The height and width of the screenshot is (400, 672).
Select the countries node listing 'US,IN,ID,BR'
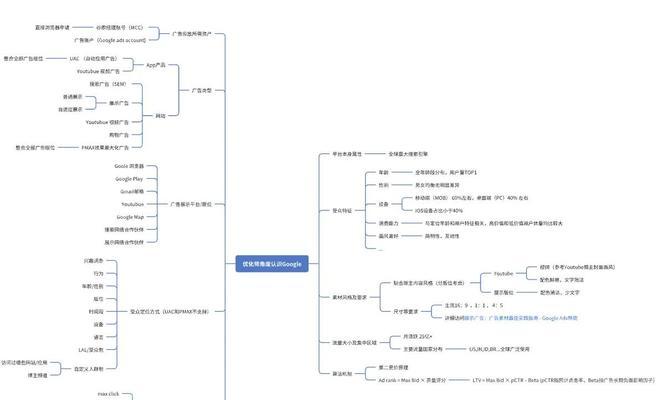tap(499, 349)
